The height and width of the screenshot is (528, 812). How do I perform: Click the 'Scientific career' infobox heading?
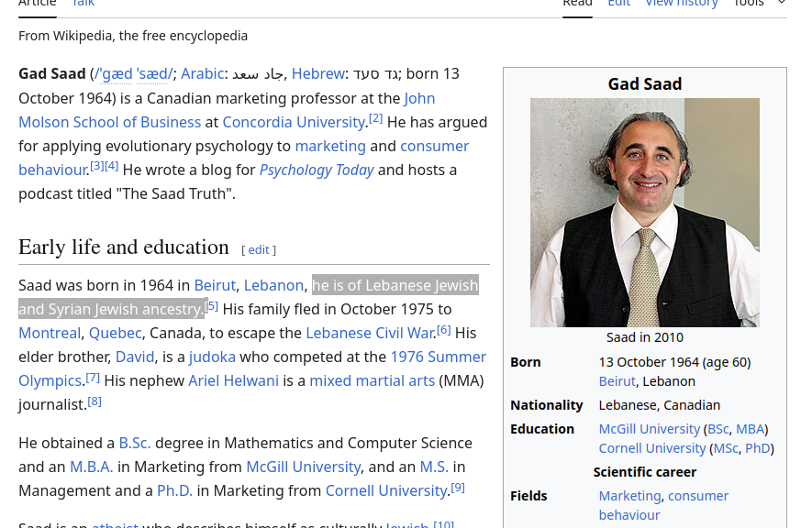tap(645, 472)
